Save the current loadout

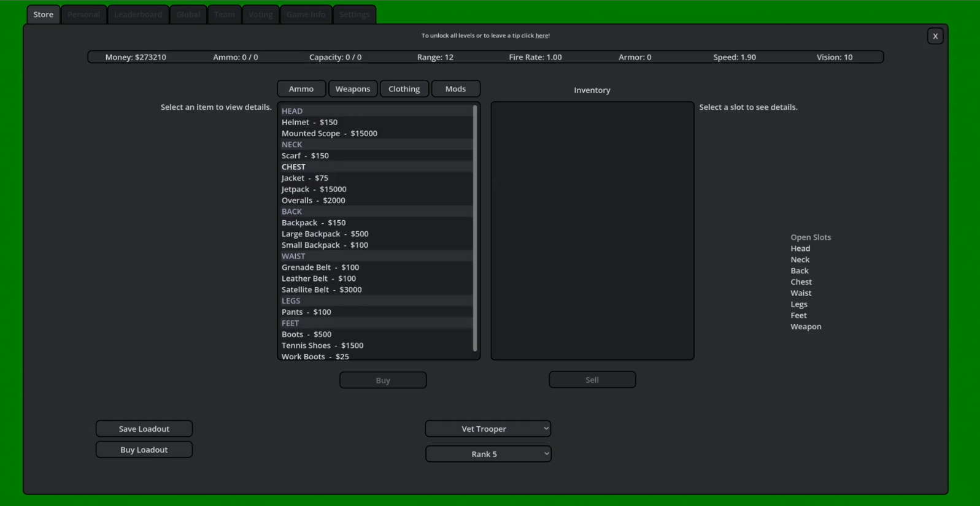click(144, 429)
